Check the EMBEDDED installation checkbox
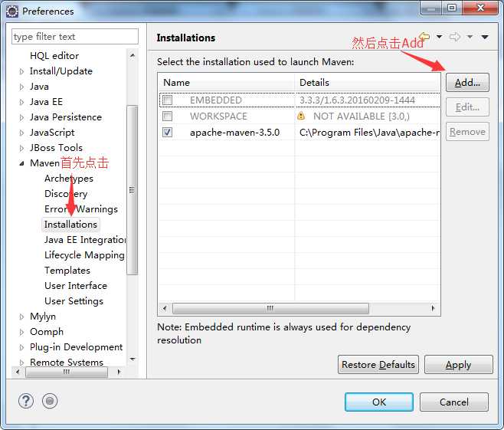504x430 pixels. [167, 100]
